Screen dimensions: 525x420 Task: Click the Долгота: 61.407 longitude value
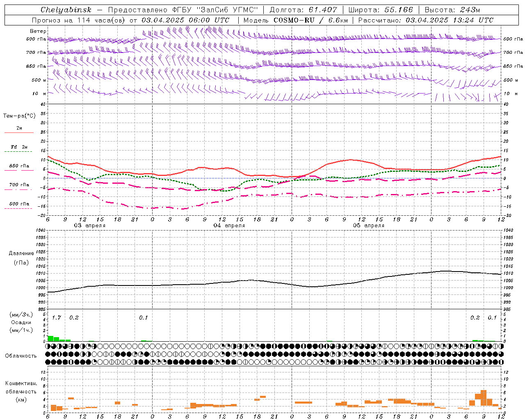303,10
